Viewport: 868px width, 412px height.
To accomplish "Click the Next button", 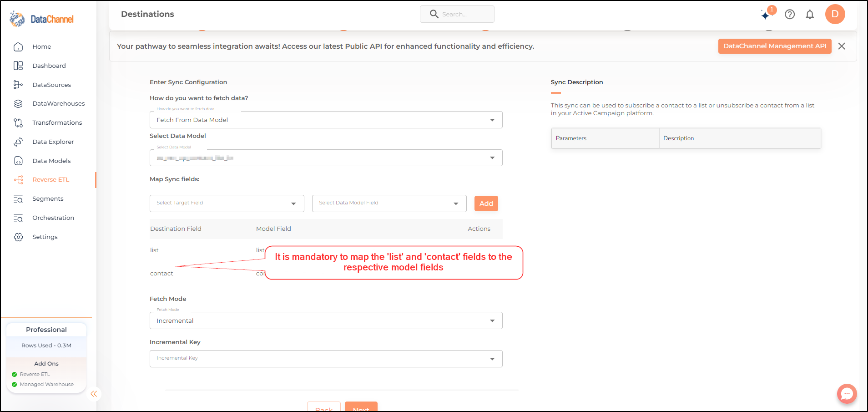I will [361, 407].
